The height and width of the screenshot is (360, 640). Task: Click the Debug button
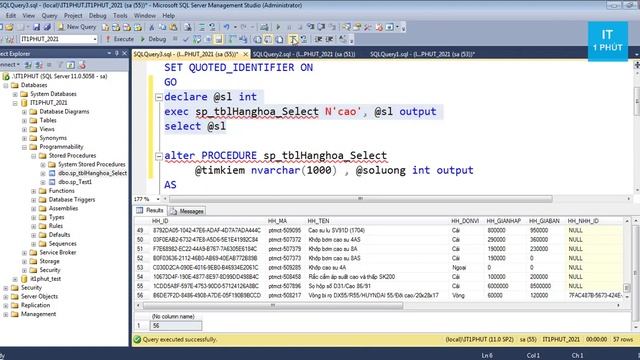153,39
